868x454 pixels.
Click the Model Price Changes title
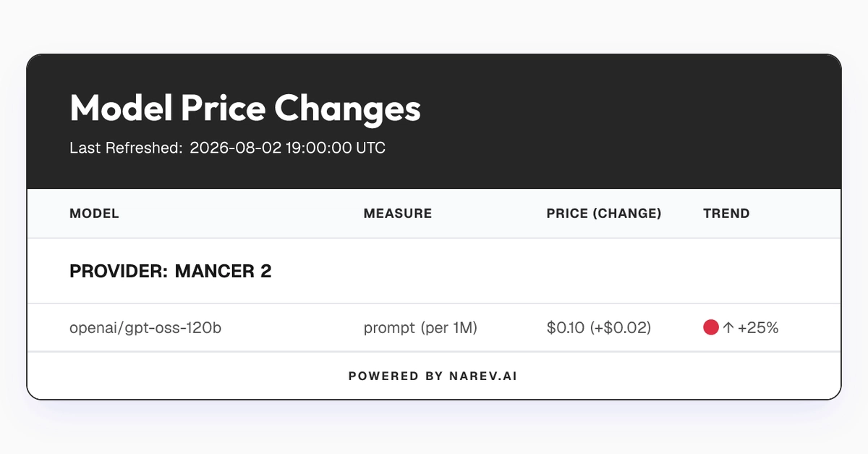tap(245, 109)
